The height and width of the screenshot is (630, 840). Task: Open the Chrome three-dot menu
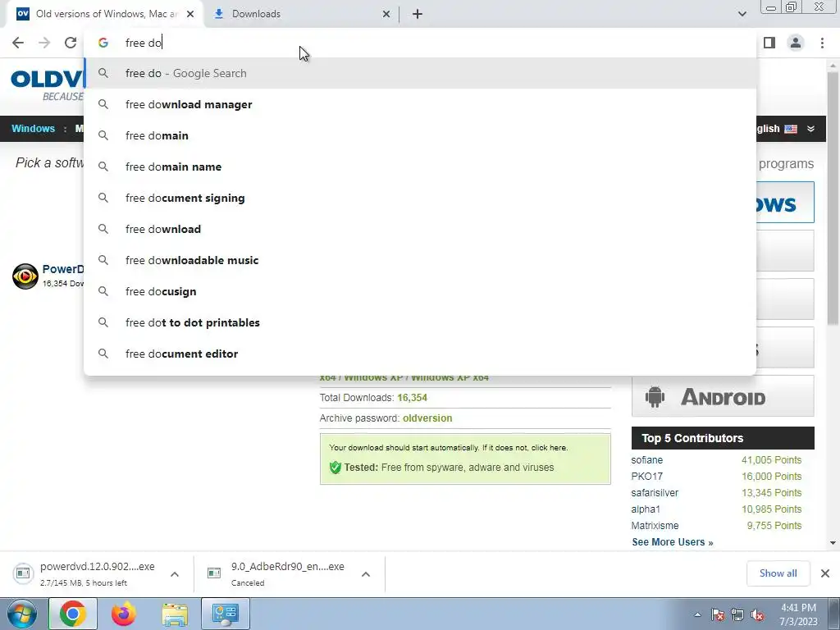click(822, 43)
